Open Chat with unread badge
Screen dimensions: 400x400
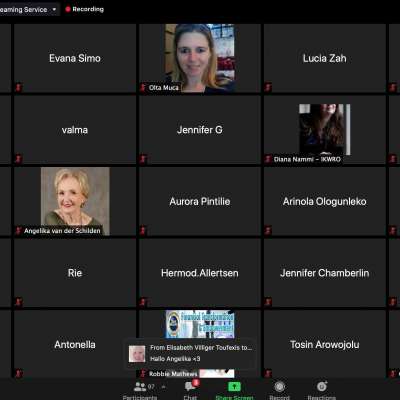click(x=191, y=386)
